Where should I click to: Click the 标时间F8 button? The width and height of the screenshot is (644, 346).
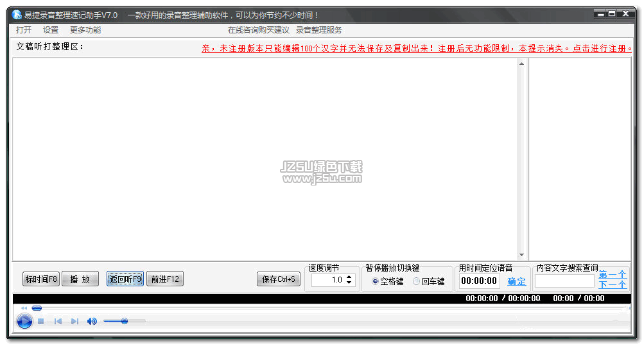click(41, 279)
